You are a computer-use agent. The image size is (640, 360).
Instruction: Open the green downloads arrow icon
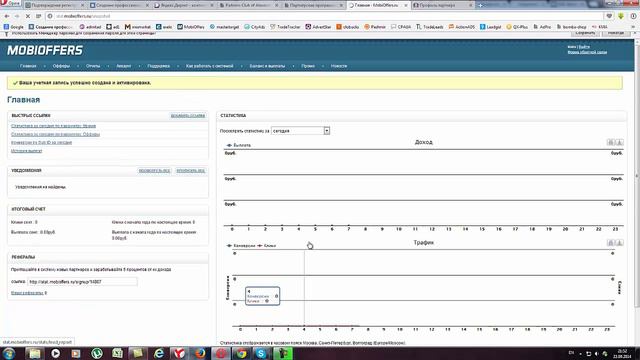621,16
